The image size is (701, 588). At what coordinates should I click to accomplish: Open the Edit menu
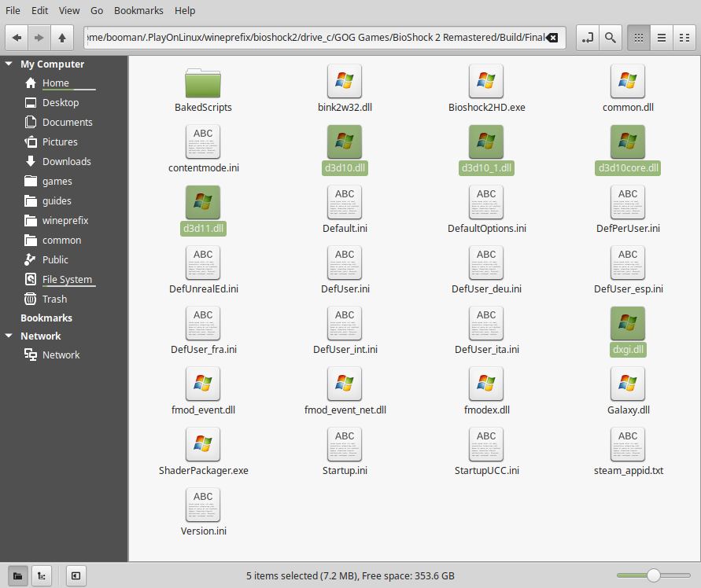[x=39, y=11]
